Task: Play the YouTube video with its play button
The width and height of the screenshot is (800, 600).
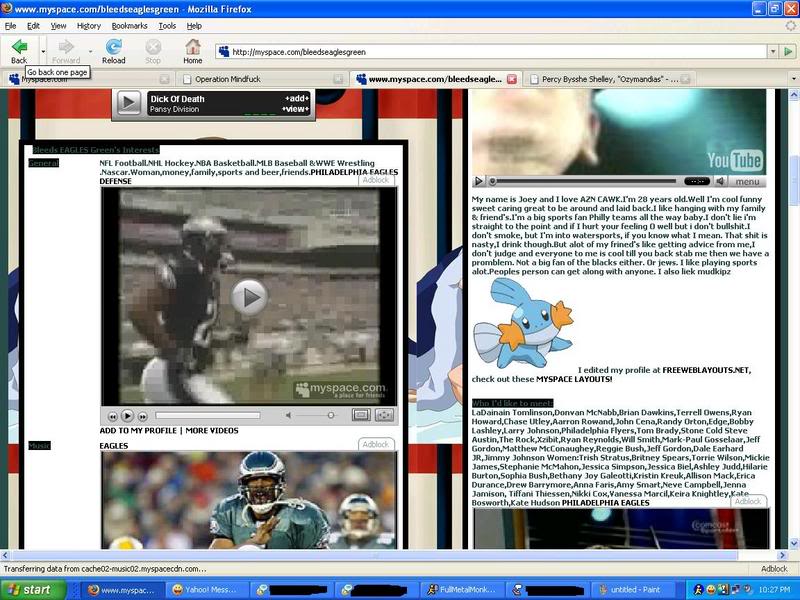Action: [479, 181]
